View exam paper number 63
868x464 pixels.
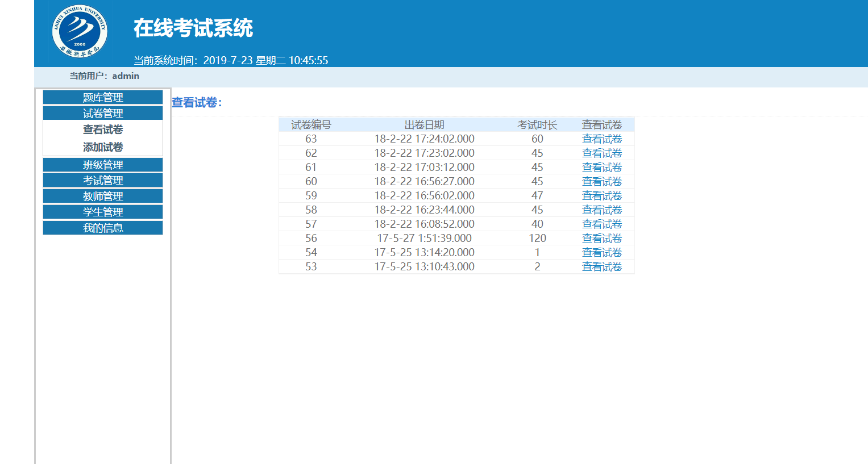click(602, 139)
